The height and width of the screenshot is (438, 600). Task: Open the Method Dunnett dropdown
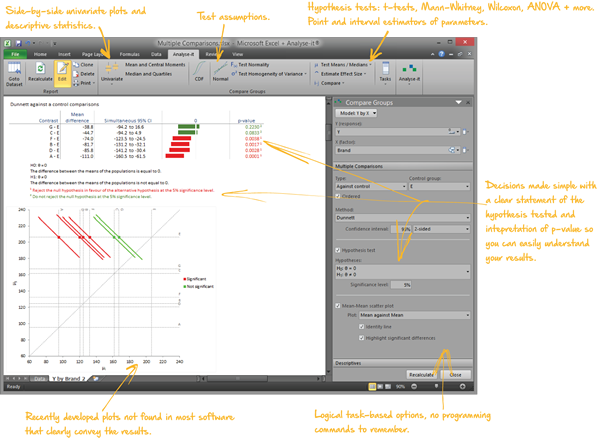click(403, 218)
